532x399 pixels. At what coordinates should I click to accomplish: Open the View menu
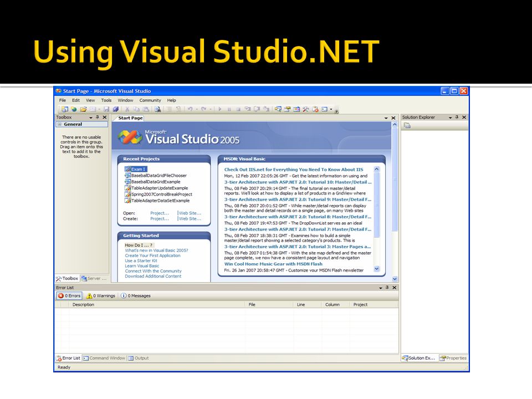pos(90,100)
